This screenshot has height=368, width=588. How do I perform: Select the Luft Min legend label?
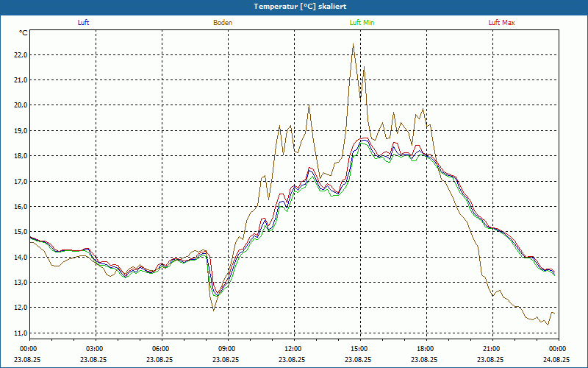(x=362, y=23)
